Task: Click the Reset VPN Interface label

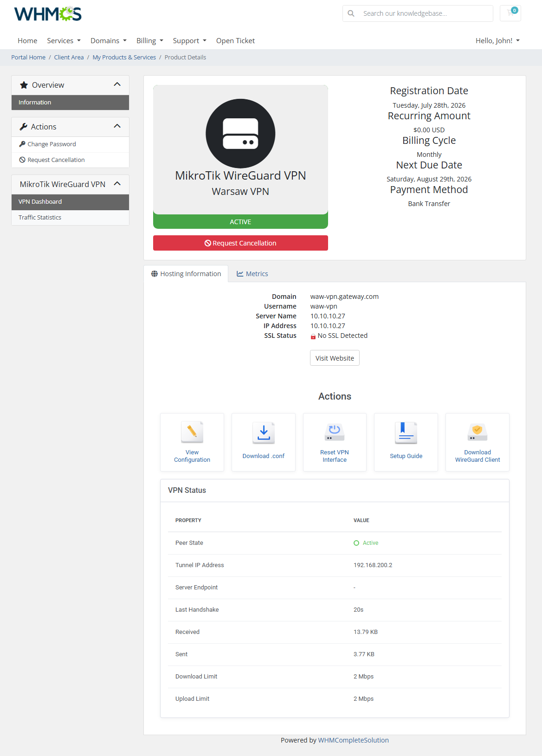Action: pos(335,456)
